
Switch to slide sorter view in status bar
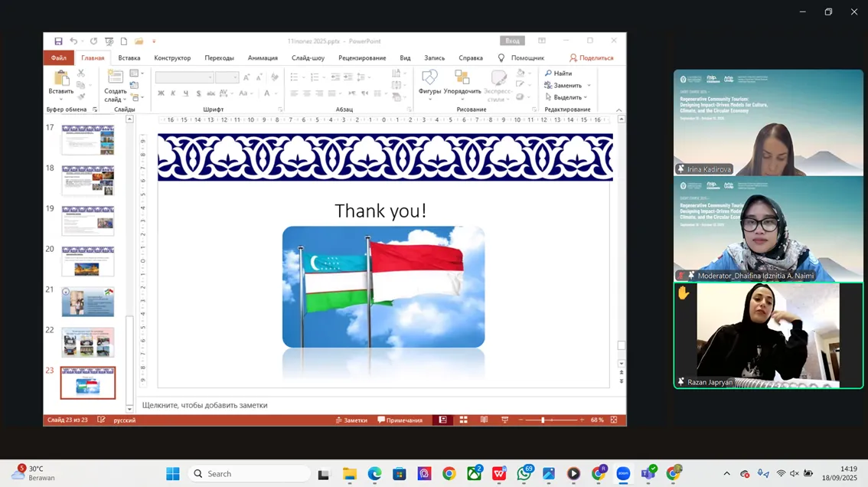463,420
